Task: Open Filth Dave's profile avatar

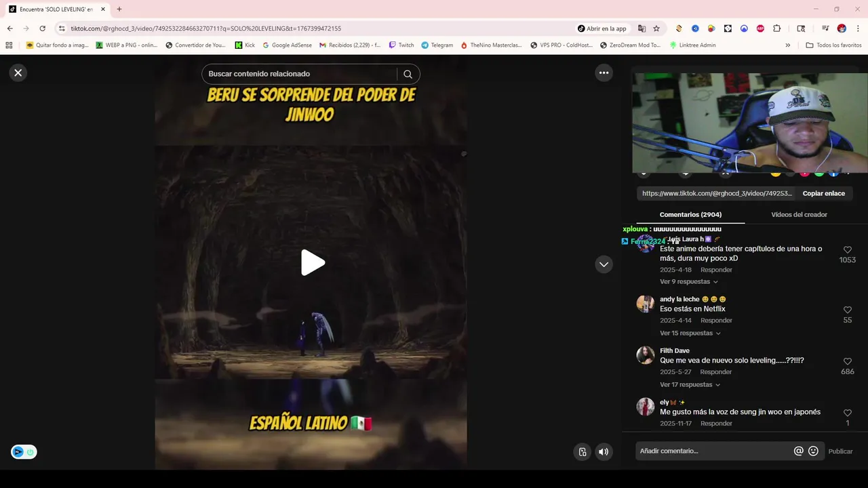Action: (x=645, y=355)
